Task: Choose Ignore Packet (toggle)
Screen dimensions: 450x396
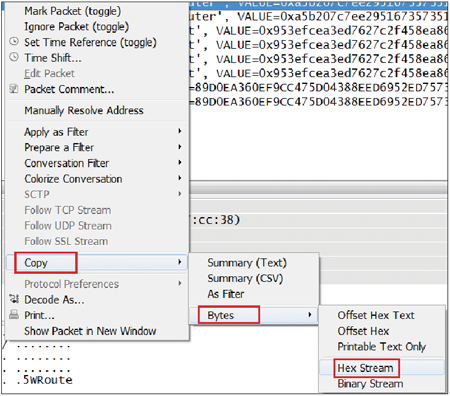Action: [x=76, y=27]
